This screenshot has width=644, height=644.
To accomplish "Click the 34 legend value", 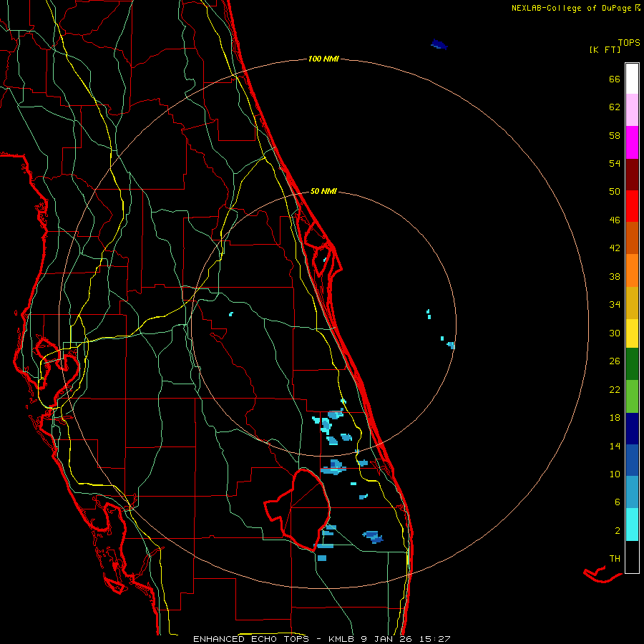I will [615, 305].
